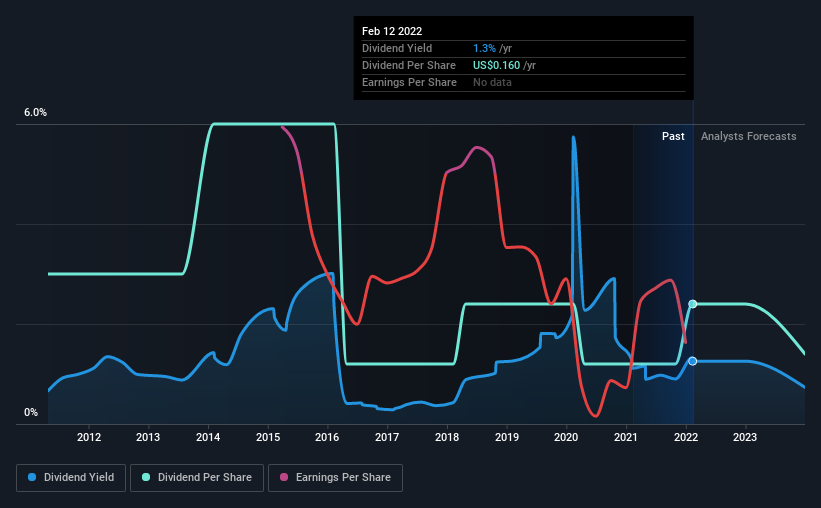The width and height of the screenshot is (821, 508).
Task: Click the 2012 x-axis label
Action: (x=89, y=437)
